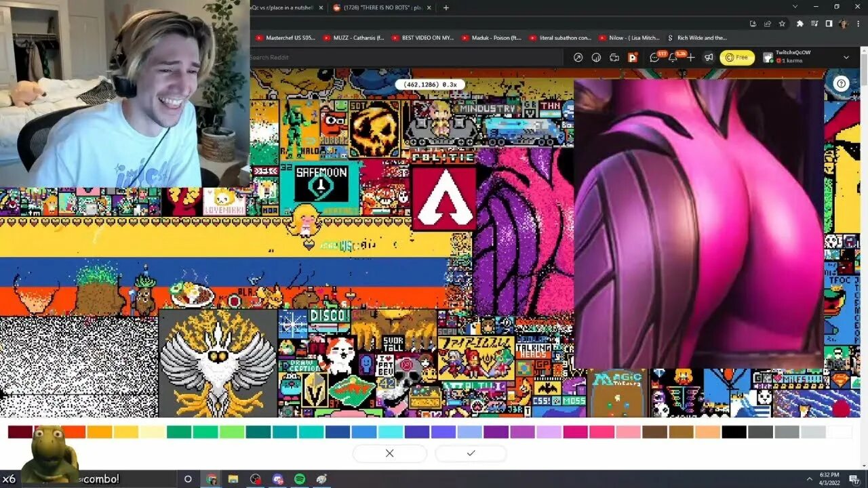Click the orange P icon in header
Viewport: 868px width, 488px height.
point(633,58)
